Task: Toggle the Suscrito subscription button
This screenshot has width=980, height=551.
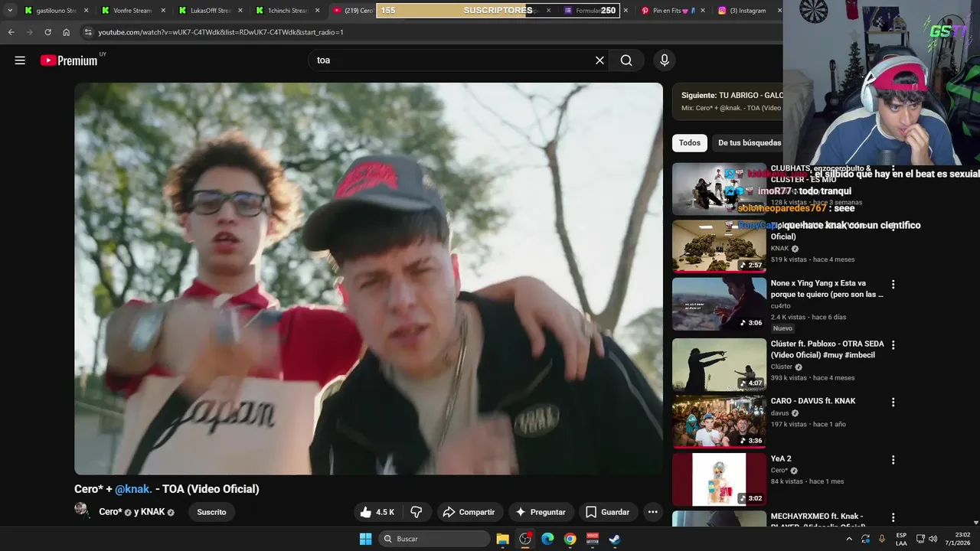Action: click(x=211, y=512)
